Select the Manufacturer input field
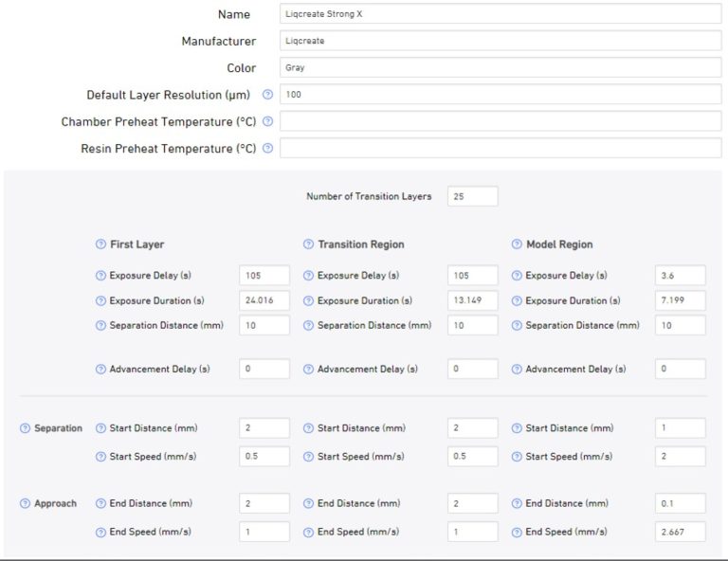Screen dimensions: 728x561 tap(500, 41)
